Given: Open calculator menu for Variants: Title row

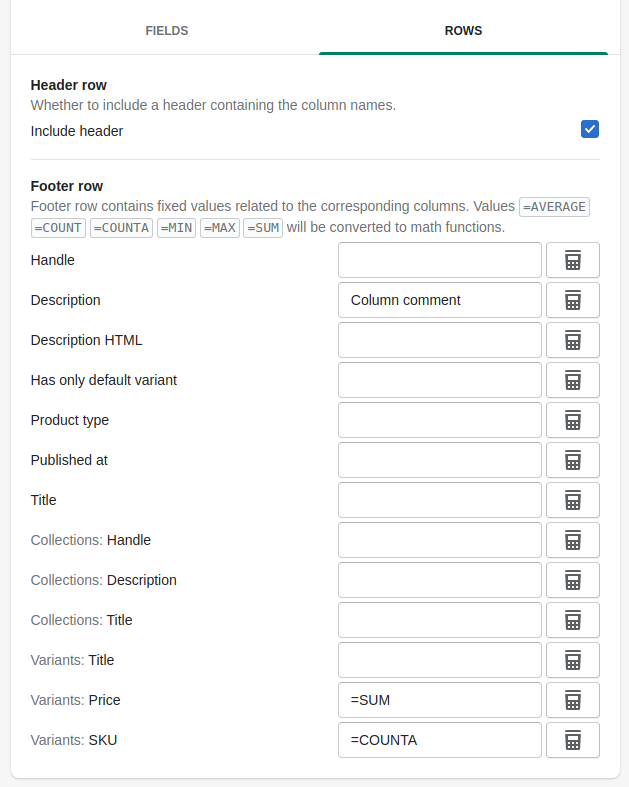Looking at the screenshot, I should pos(573,660).
